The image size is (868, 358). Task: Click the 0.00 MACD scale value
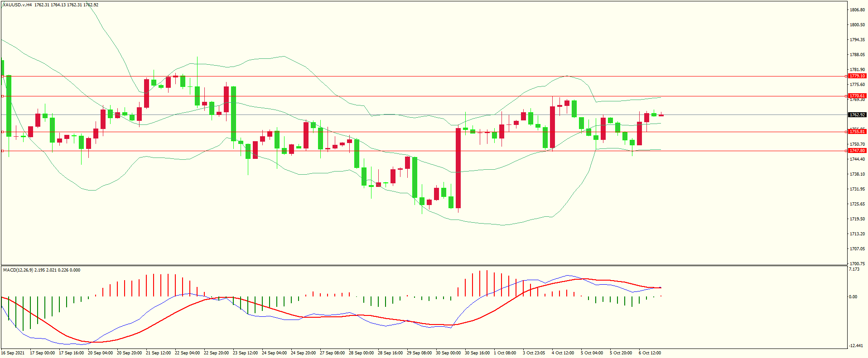853,297
